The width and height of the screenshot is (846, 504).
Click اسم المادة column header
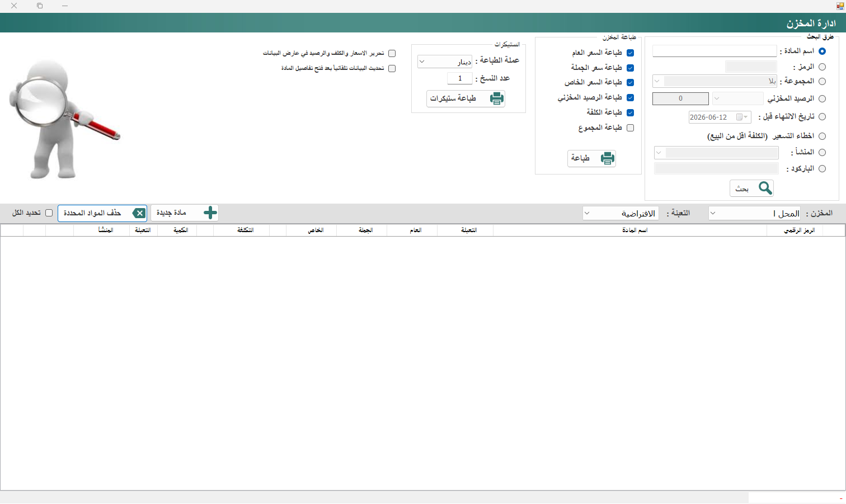630,230
